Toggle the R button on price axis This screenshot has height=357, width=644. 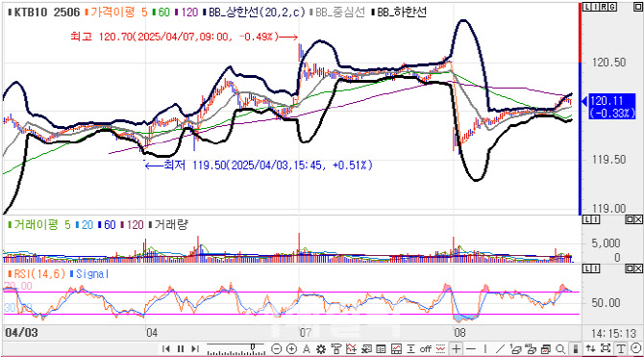click(604, 7)
